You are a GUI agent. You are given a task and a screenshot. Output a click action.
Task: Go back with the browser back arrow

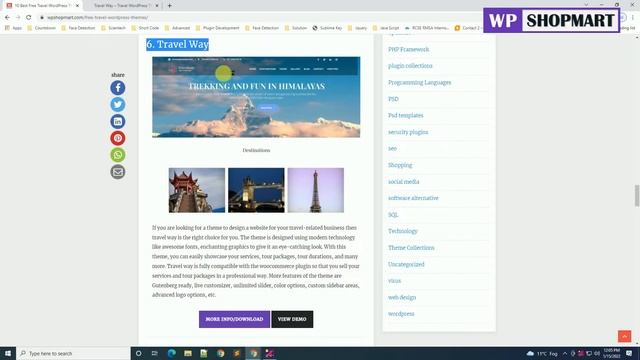[x=7, y=18]
